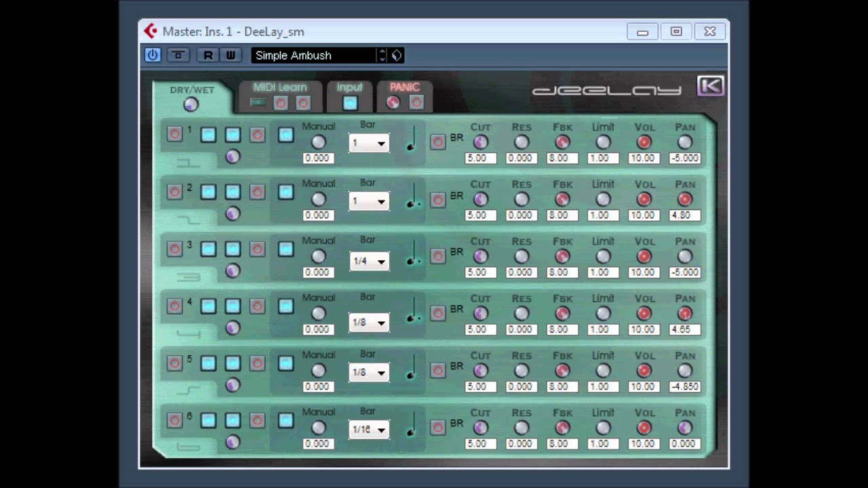Viewport: 868px width, 488px height.
Task: Click the square red PANIC button
Action: 416,102
